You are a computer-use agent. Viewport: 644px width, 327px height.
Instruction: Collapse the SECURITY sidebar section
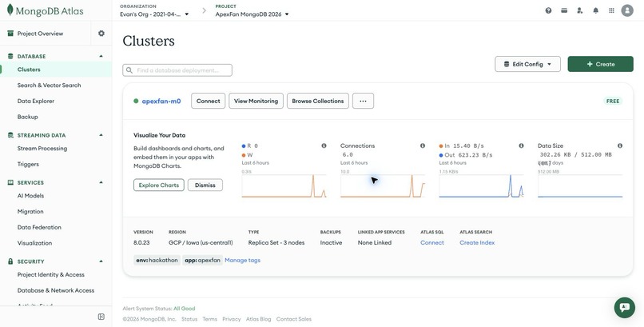click(101, 261)
